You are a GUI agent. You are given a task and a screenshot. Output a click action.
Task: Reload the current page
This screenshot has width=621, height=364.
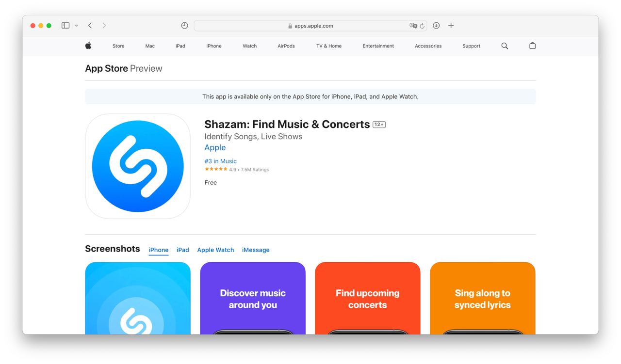[422, 26]
